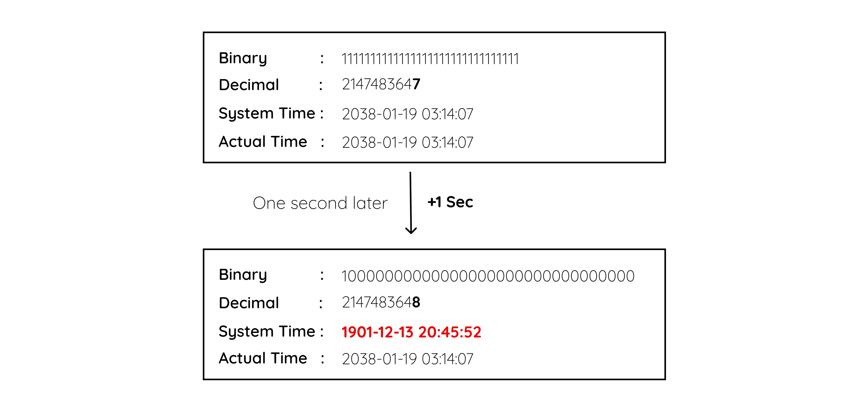This screenshot has height=411, width=868.
Task: Click the bold digit 8 in the decimal value
Action: click(416, 302)
